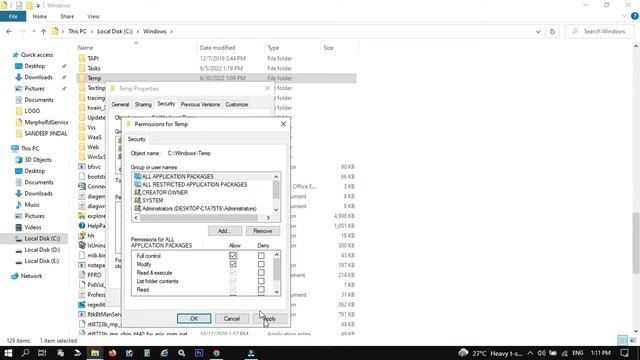The width and height of the screenshot is (640, 360).
Task: Sort by Date modified column
Action: coord(217,48)
